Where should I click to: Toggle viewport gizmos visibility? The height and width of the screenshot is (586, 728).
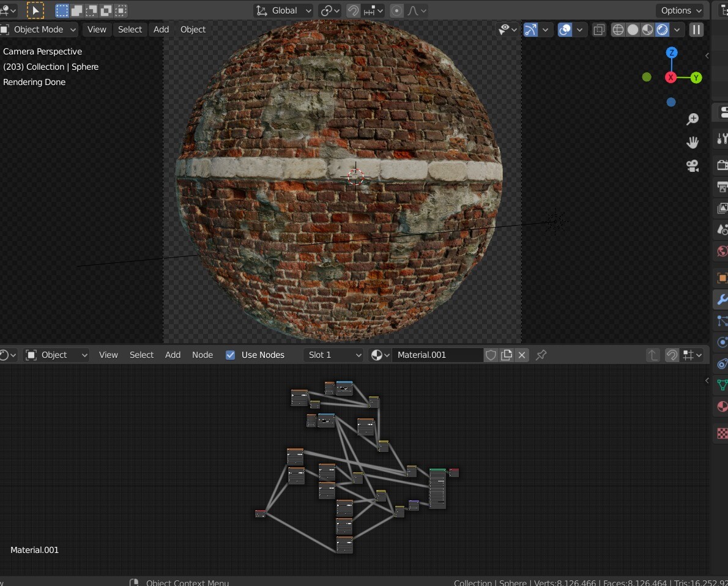530,29
